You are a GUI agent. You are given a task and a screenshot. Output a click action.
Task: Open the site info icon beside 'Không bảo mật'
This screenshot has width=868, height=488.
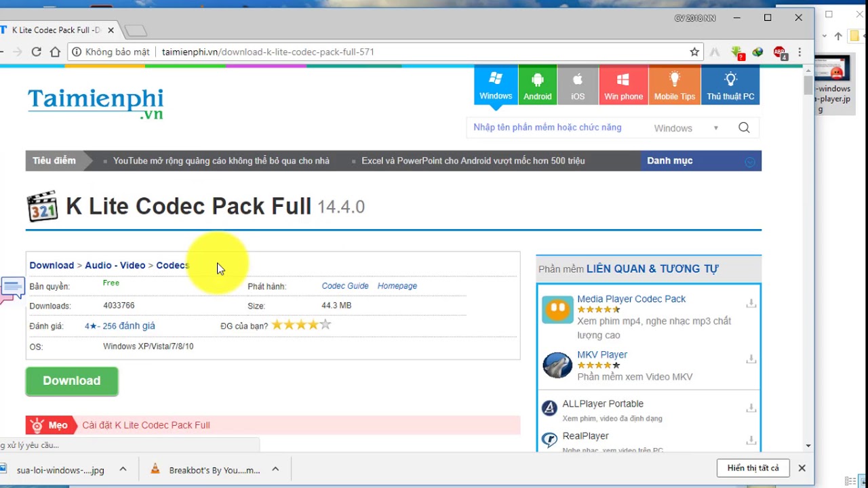coord(77,52)
